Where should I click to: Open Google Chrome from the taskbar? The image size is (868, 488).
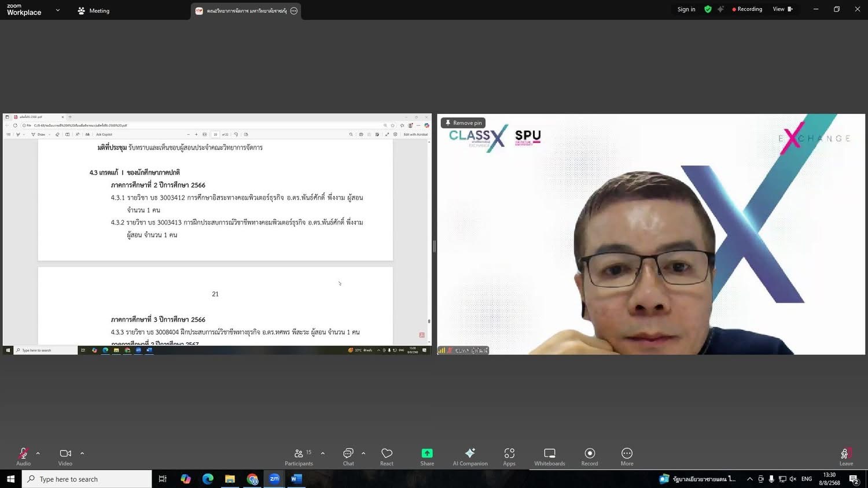coord(252,479)
